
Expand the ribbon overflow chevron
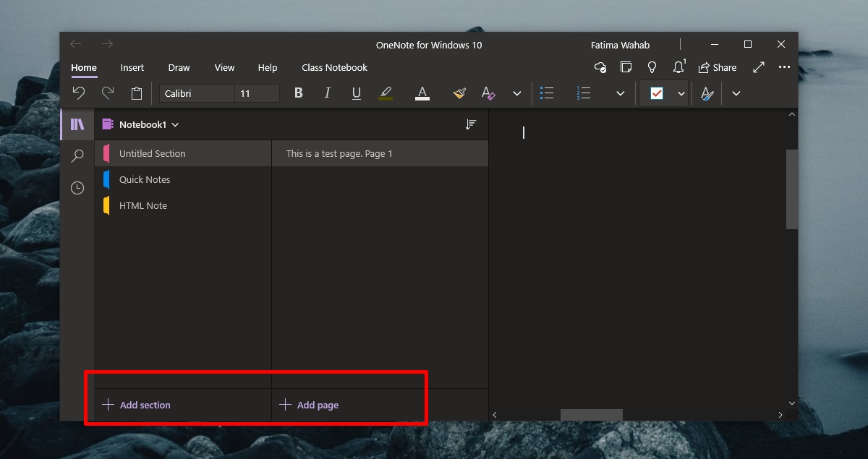[x=736, y=93]
